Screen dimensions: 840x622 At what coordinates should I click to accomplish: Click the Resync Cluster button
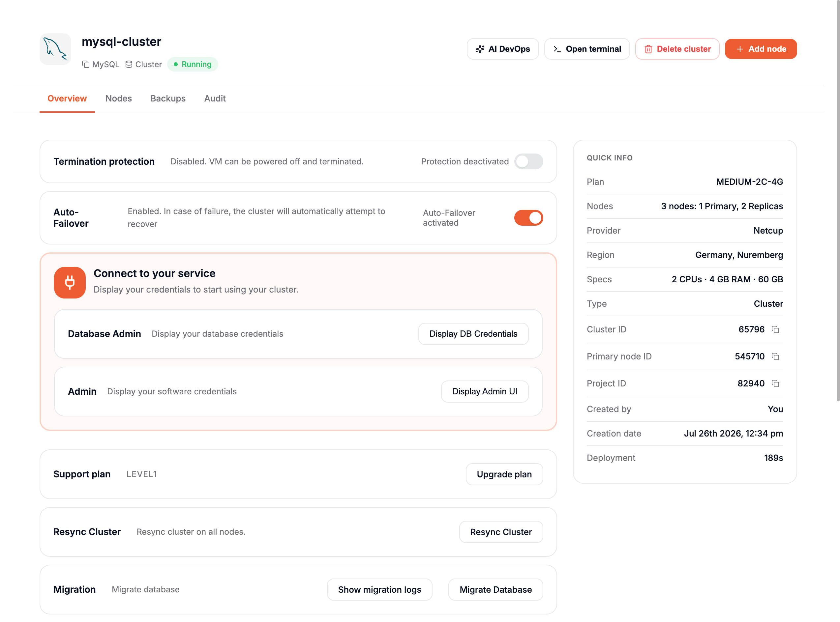click(501, 532)
